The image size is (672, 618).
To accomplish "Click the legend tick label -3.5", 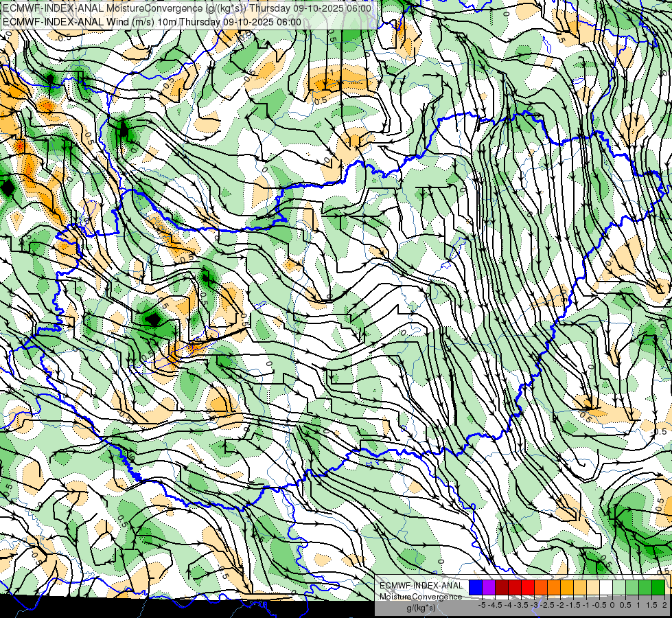I will [x=521, y=605].
